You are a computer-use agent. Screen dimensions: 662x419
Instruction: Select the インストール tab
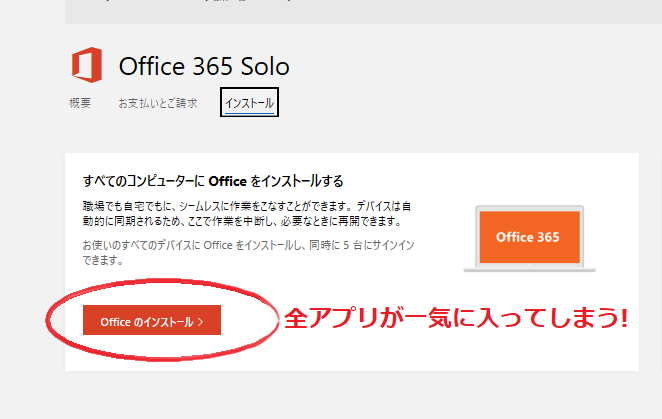pyautogui.click(x=249, y=103)
